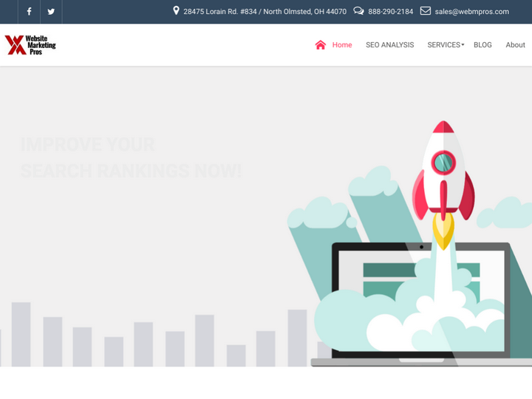Click the Twitter bird icon
The image size is (532, 399).
(x=51, y=12)
